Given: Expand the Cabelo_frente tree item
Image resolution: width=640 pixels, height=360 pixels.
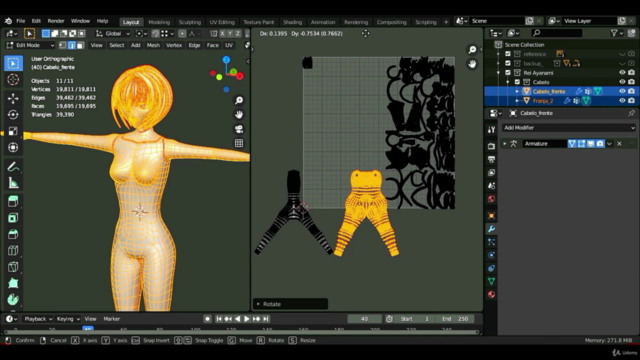Looking at the screenshot, I should coord(517,91).
